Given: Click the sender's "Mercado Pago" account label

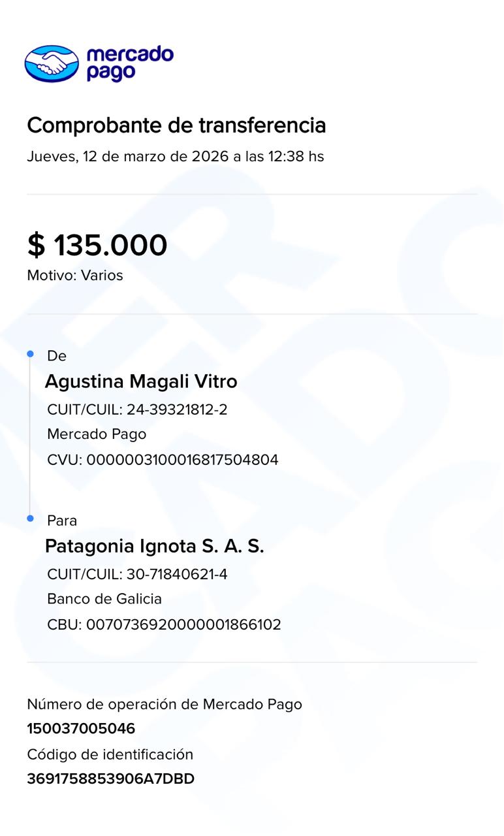Looking at the screenshot, I should [x=97, y=434].
